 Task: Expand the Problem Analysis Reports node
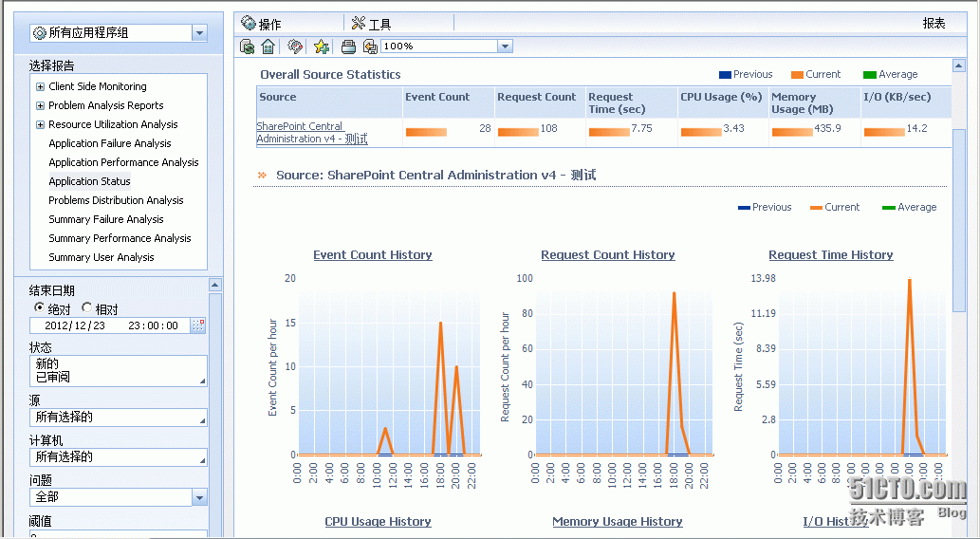40,105
